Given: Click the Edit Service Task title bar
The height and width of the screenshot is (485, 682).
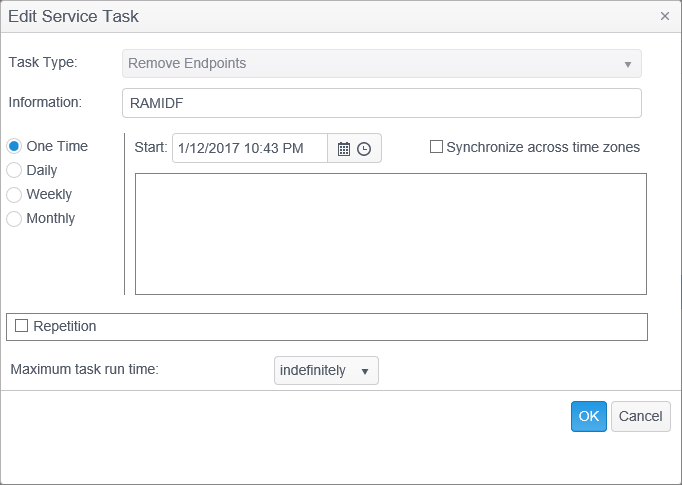Looking at the screenshot, I should pos(300,16).
